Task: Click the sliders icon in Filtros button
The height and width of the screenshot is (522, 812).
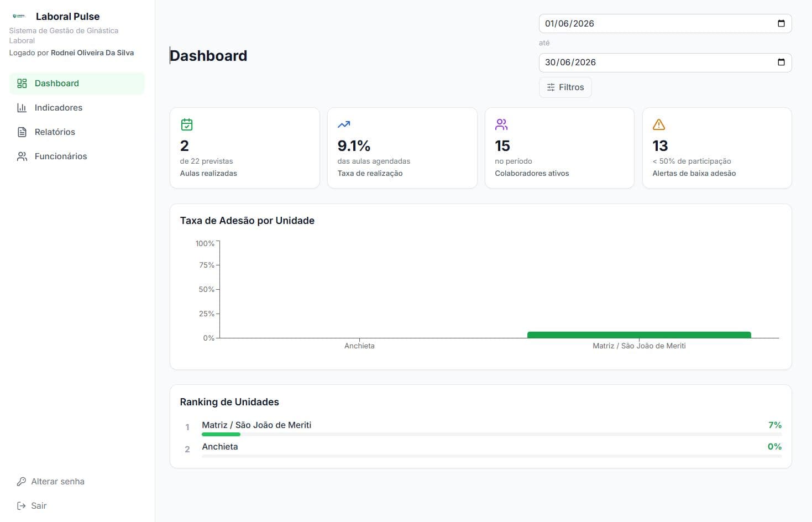Action: [x=551, y=87]
